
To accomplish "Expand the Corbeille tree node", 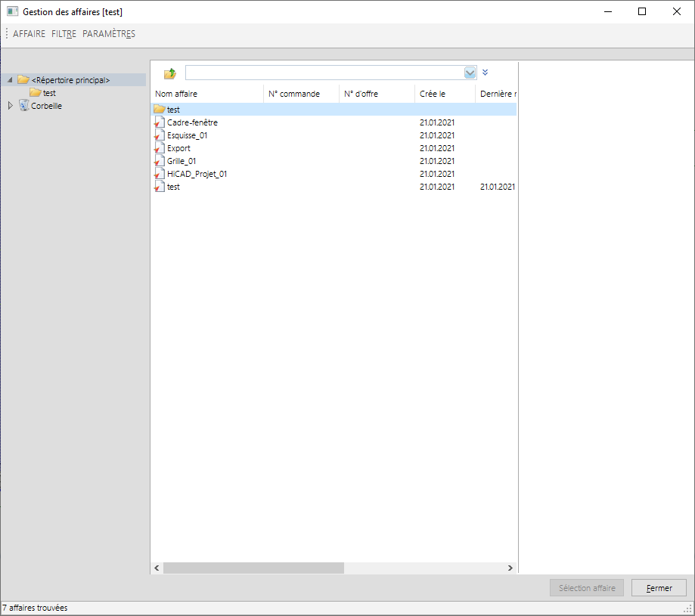I will (10, 106).
